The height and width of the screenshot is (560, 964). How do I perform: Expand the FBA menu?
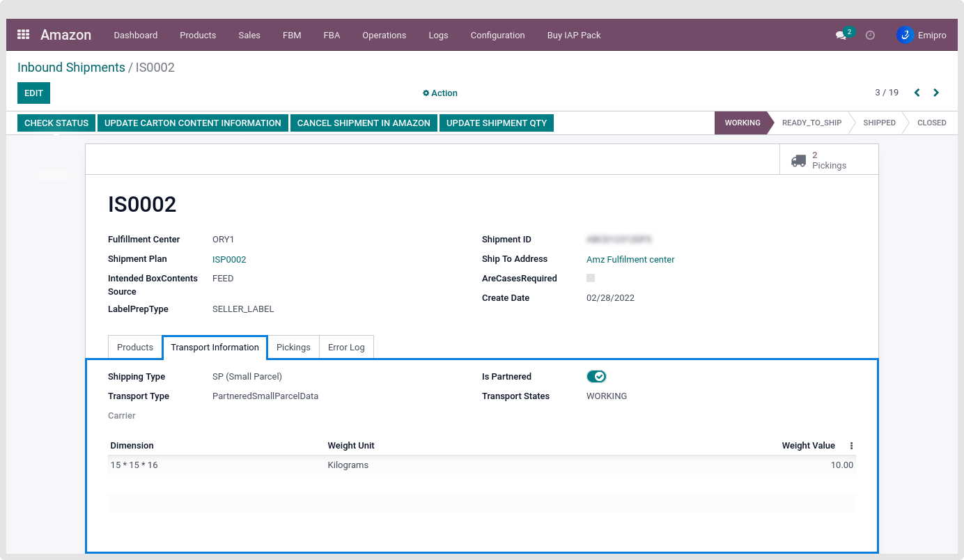[x=332, y=35]
